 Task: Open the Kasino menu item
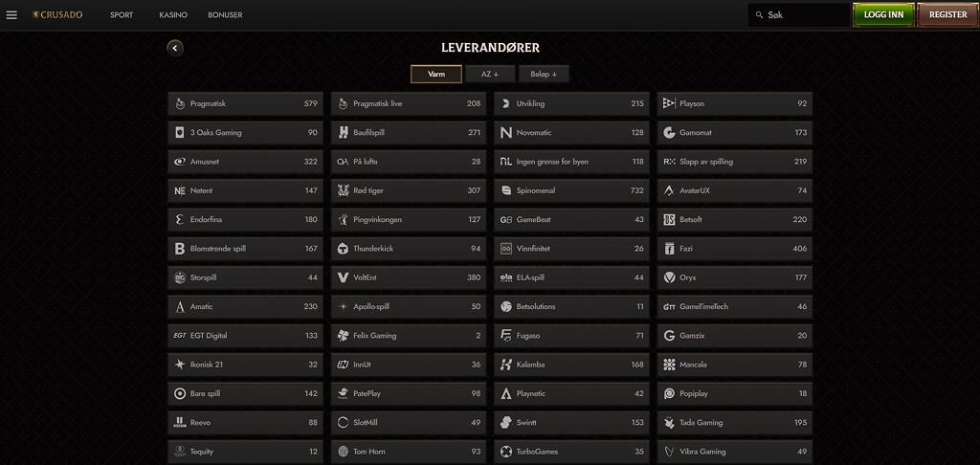(x=173, y=15)
